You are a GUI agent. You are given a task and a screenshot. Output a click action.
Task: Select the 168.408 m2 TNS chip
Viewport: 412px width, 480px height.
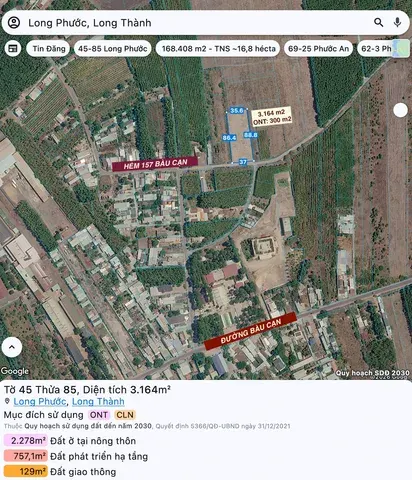[218, 49]
